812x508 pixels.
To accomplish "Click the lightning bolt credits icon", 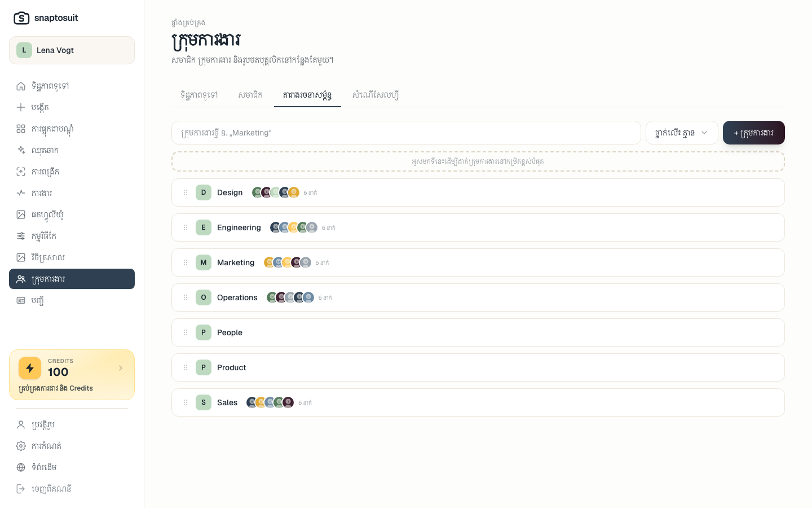I will click(30, 368).
